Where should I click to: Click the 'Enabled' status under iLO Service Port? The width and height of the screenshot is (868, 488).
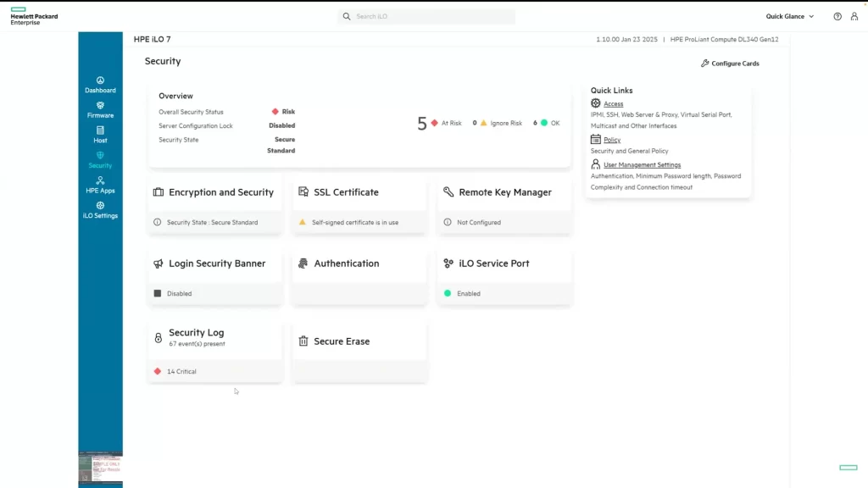pyautogui.click(x=468, y=294)
